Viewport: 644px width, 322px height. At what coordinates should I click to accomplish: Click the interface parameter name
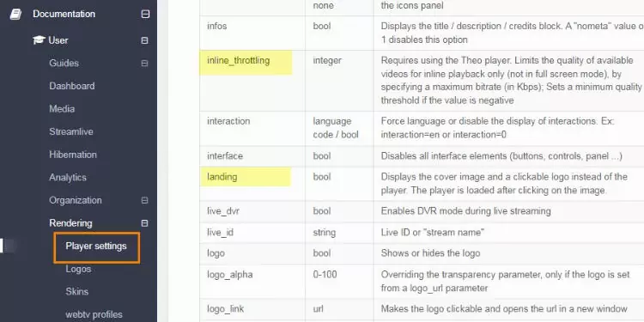tap(225, 156)
